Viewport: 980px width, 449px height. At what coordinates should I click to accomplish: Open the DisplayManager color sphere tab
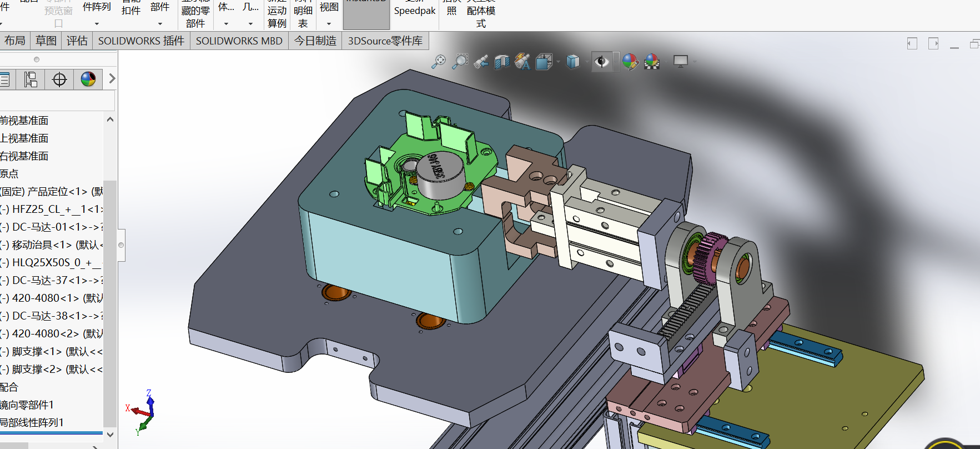click(x=88, y=79)
